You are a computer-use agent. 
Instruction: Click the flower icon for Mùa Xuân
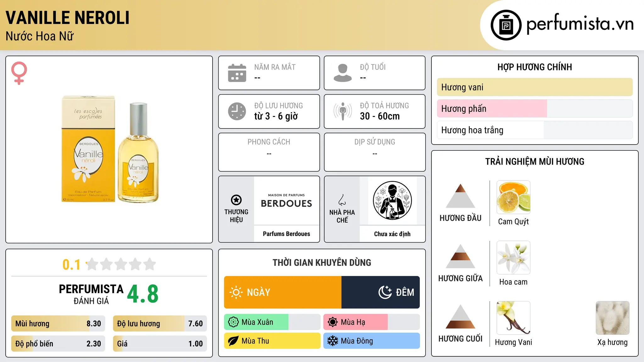(x=233, y=322)
